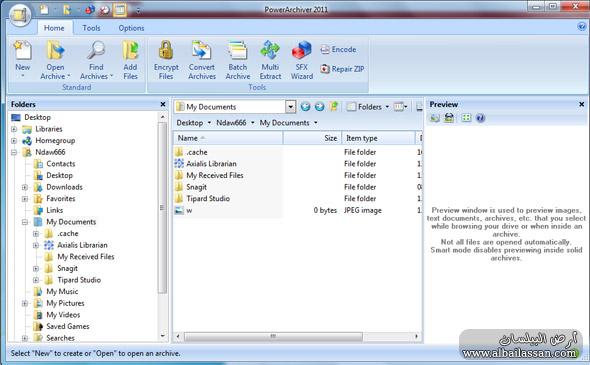Viewport: 590px width, 365px height.
Task: Click the help icon in Preview toolbar
Action: pos(480,118)
